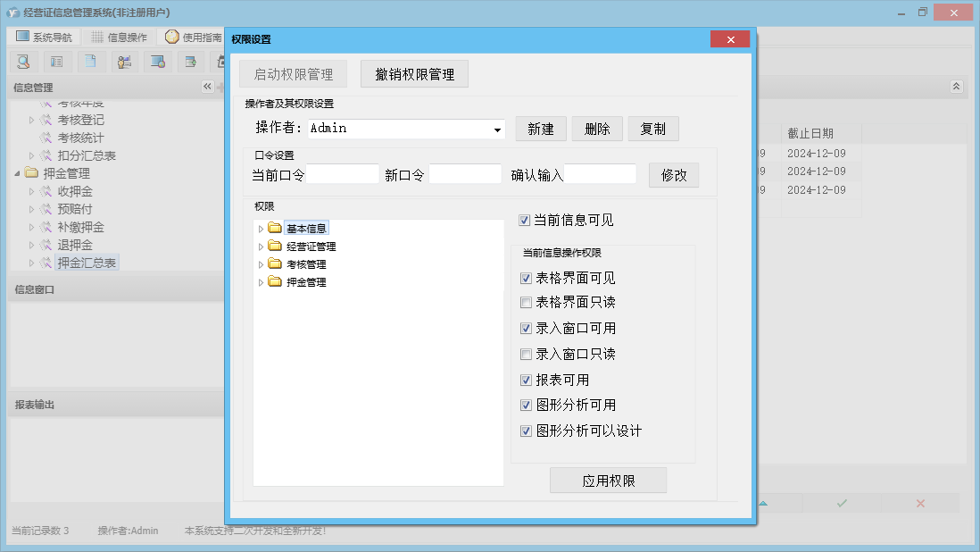Click the 修改 password button
The width and height of the screenshot is (980, 552).
click(674, 175)
